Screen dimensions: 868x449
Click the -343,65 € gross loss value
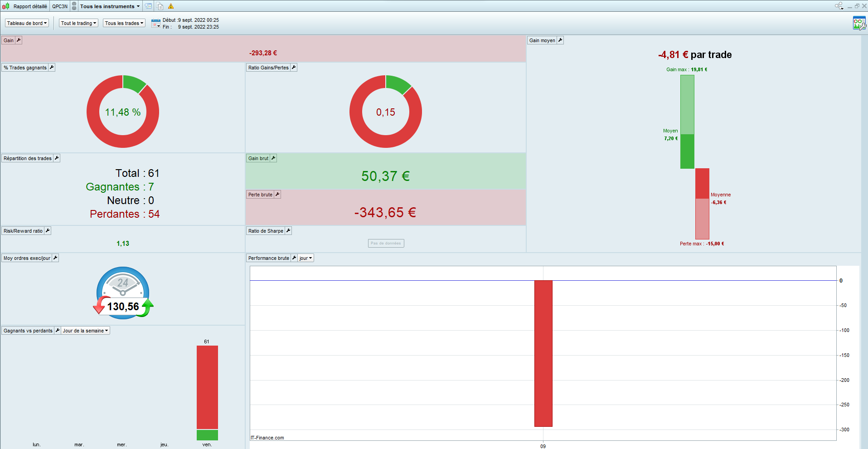[x=385, y=212]
